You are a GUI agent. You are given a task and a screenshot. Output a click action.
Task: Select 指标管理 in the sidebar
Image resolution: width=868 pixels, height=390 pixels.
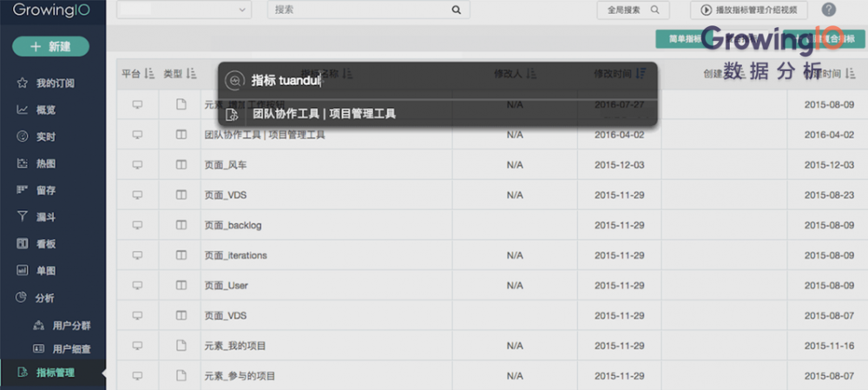click(x=53, y=373)
